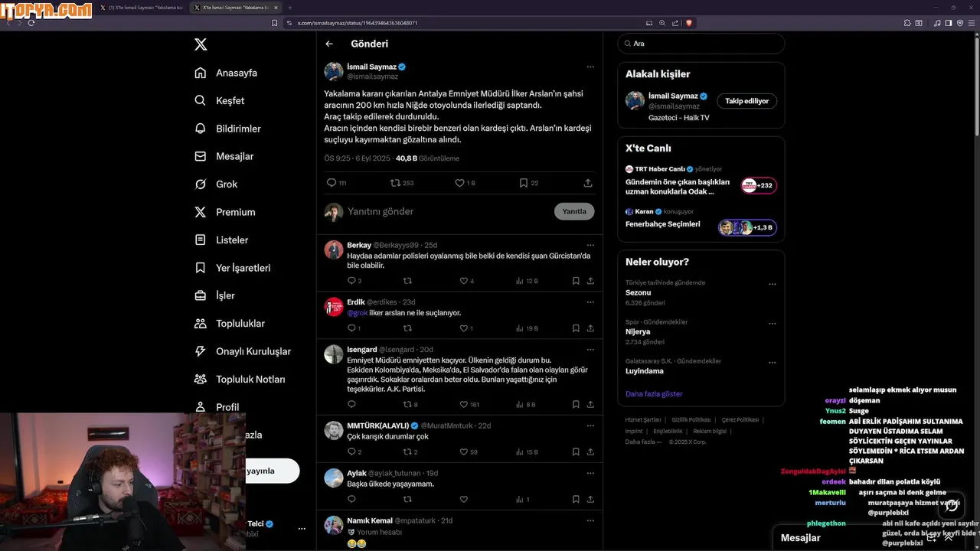Go to Anasayfa in the sidebar
The height and width of the screenshot is (551, 980).
227,73
